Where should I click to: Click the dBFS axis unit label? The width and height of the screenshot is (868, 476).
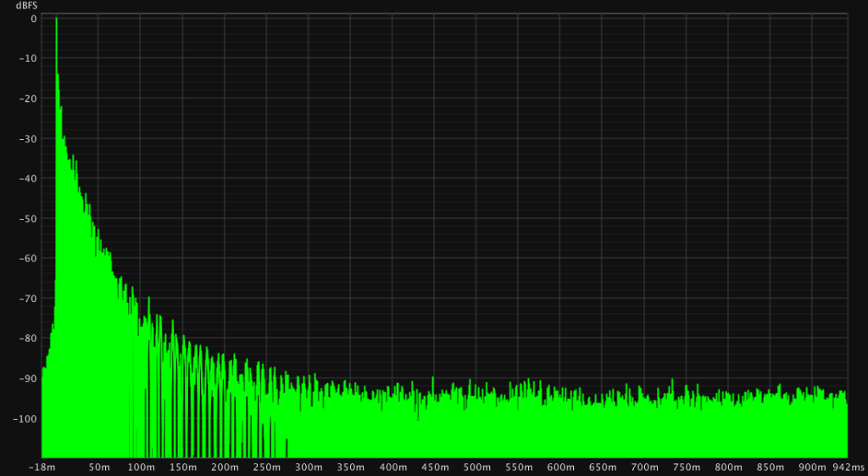(x=26, y=6)
